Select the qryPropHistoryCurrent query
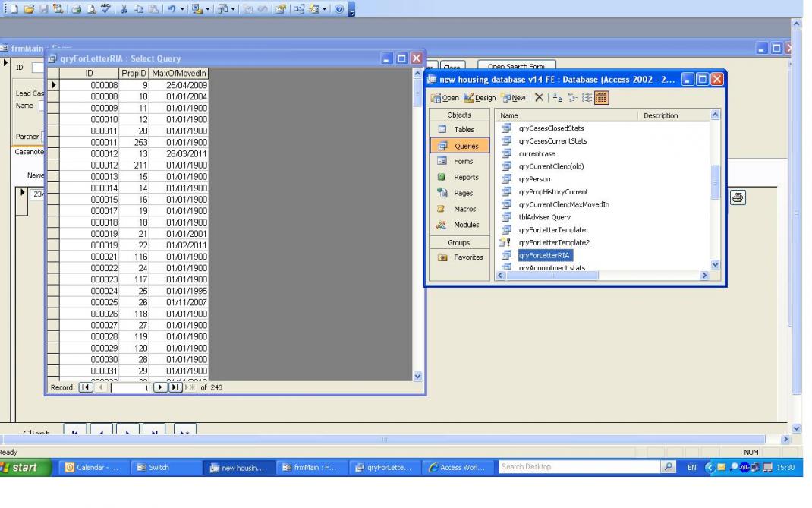This screenshot has height=508, width=812. coord(553,192)
